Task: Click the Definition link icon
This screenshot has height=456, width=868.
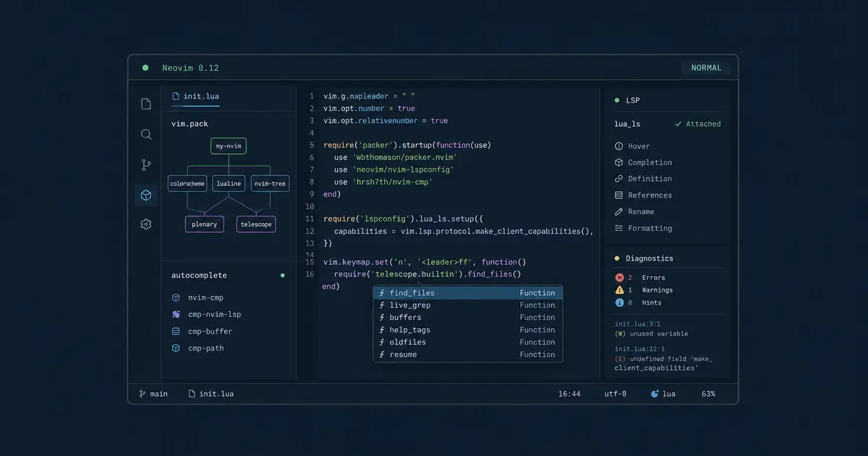Action: pos(618,179)
